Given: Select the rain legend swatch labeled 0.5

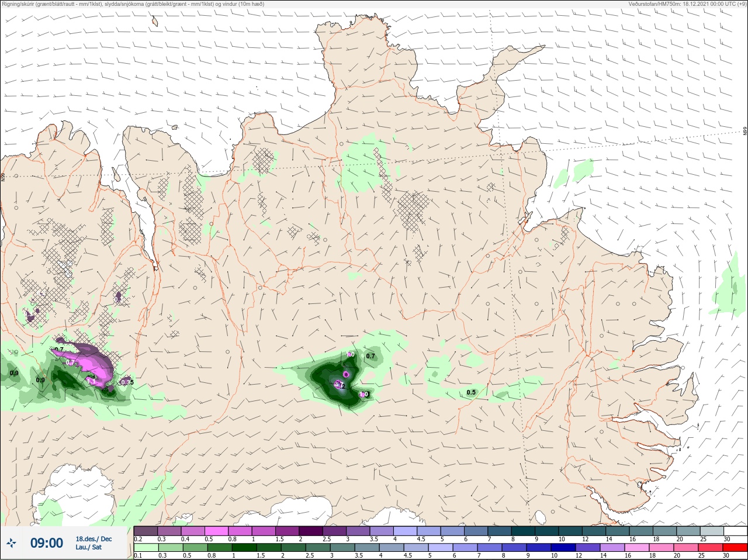Looking at the screenshot, I should click(x=195, y=548).
